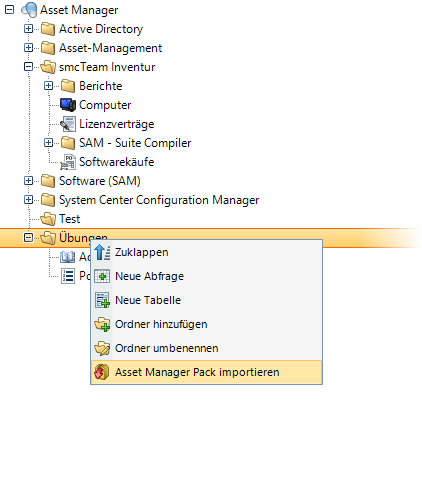Choose Ordner umbenennen menu entry
This screenshot has width=422, height=487.
coord(206,348)
